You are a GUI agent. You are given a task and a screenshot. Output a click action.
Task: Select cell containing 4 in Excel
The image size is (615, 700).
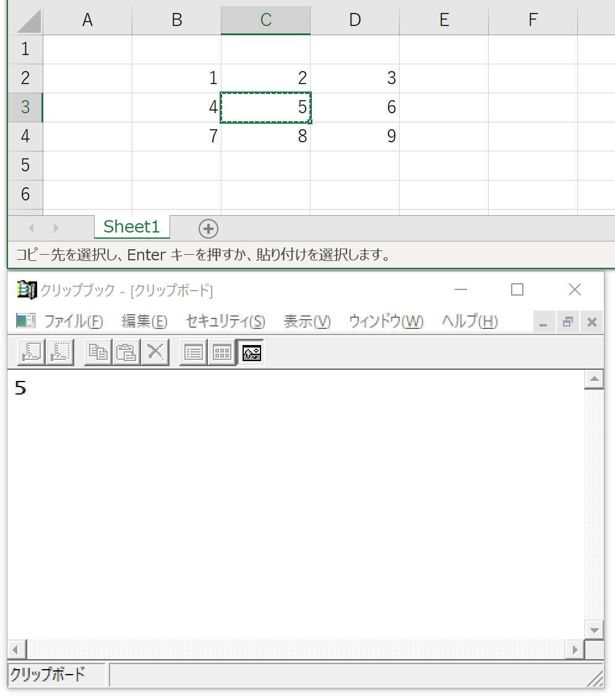[x=177, y=107]
